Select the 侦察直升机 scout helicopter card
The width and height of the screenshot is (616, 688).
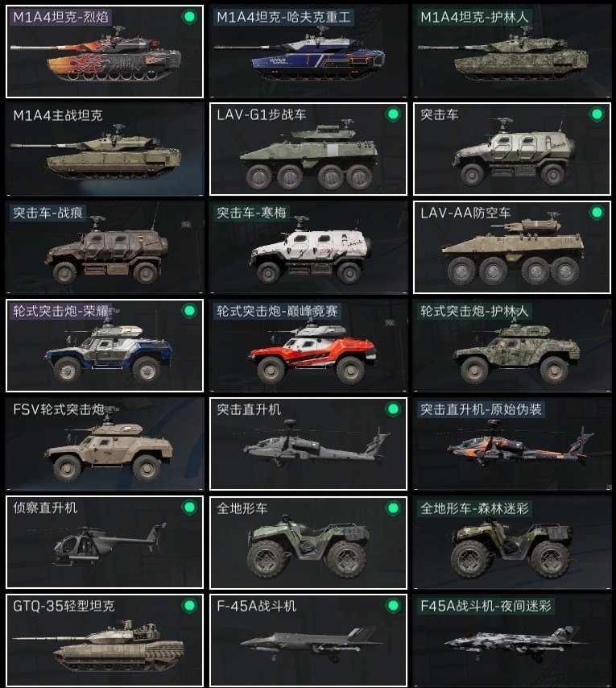pyautogui.click(x=105, y=542)
